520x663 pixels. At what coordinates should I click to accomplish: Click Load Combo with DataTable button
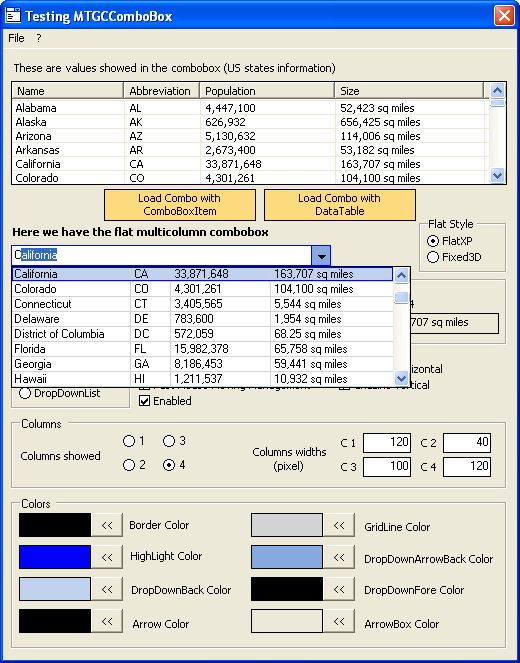click(x=339, y=205)
